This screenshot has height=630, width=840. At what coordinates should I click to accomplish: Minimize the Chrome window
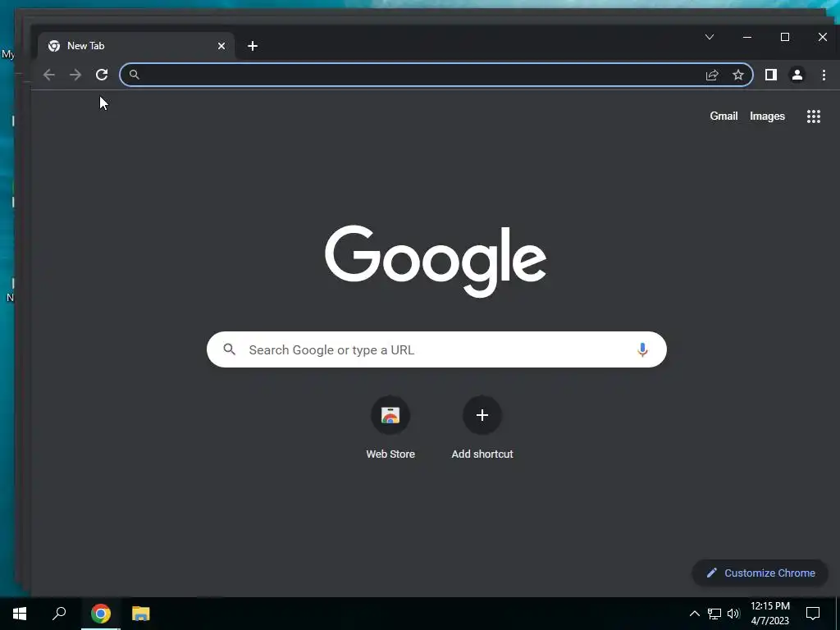click(747, 37)
